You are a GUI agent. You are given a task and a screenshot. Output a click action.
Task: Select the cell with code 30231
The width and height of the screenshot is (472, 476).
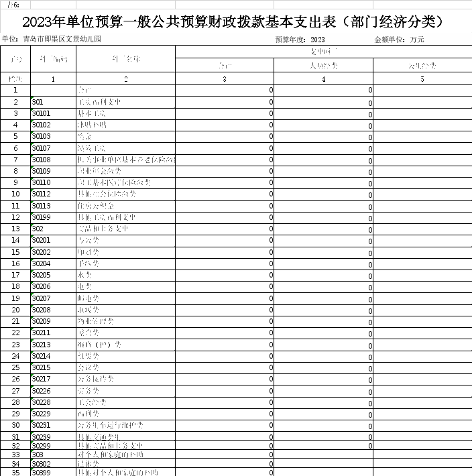click(53, 425)
